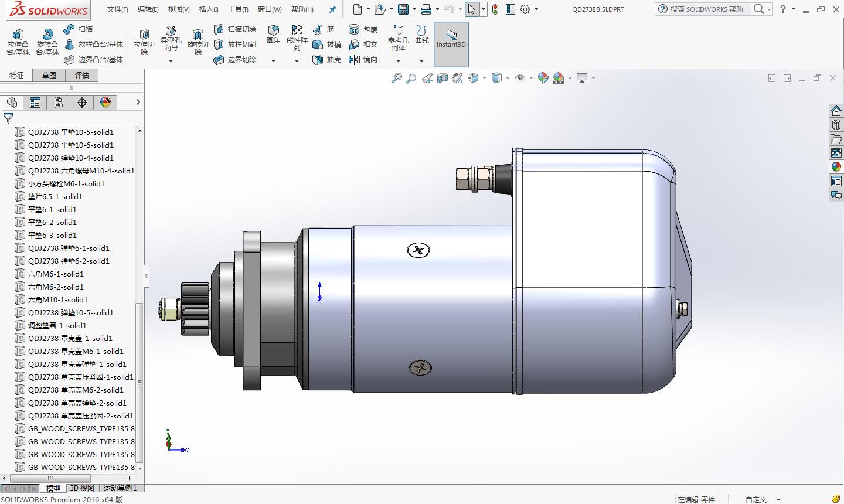This screenshot has height=504, width=844.
Task: Open the Appearances task pane icon
Action: 836,167
